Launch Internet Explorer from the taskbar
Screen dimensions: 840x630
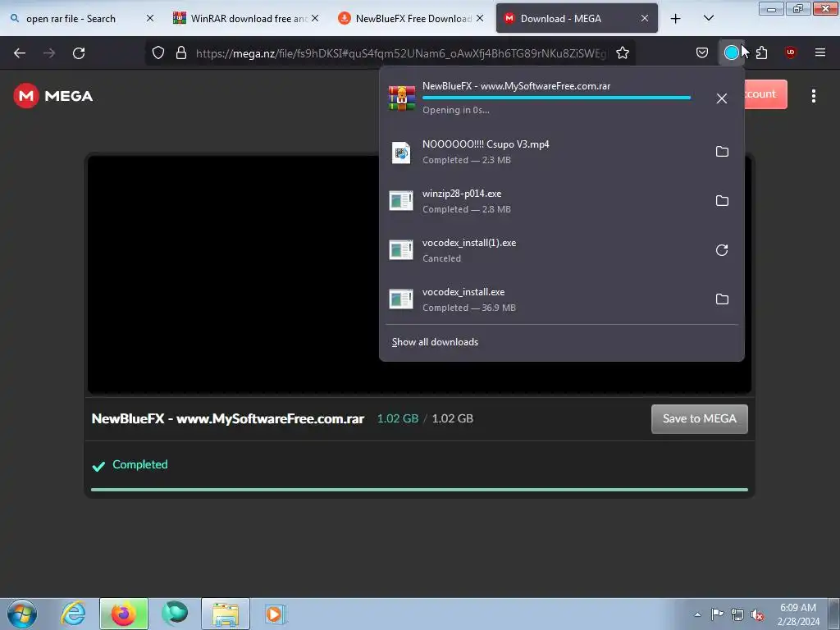coord(73,614)
